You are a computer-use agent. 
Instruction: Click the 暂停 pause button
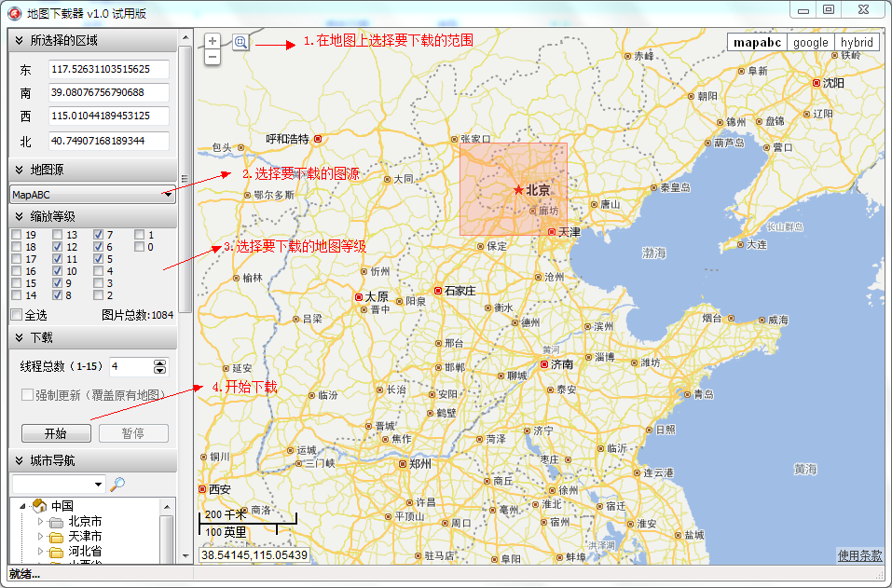[x=133, y=433]
